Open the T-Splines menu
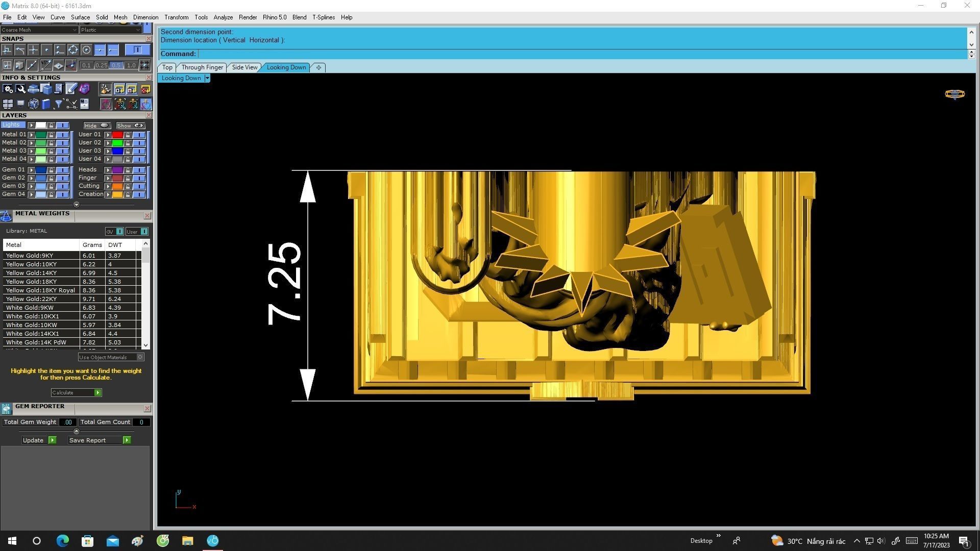This screenshot has width=980, height=551. [323, 17]
